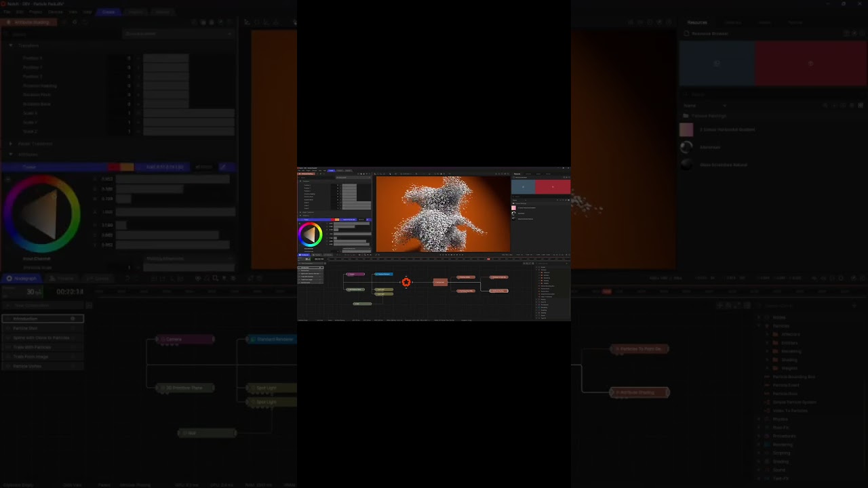Select the Resources tab in right panel

pos(697,22)
